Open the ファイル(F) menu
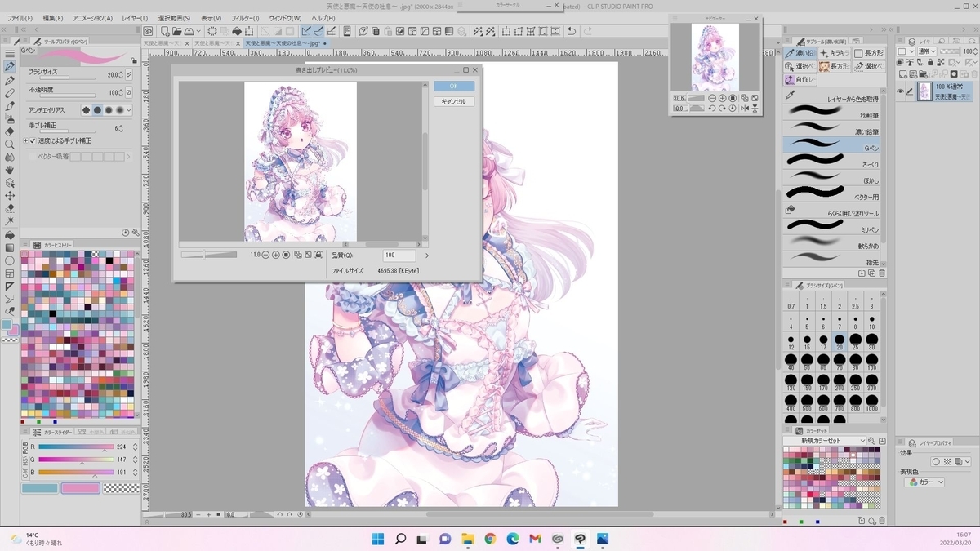980x551 pixels. click(x=20, y=18)
